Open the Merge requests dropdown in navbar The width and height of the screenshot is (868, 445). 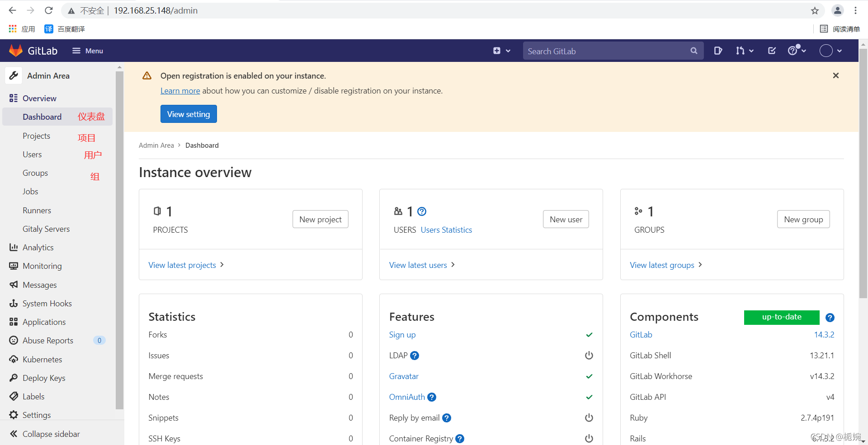coord(745,51)
